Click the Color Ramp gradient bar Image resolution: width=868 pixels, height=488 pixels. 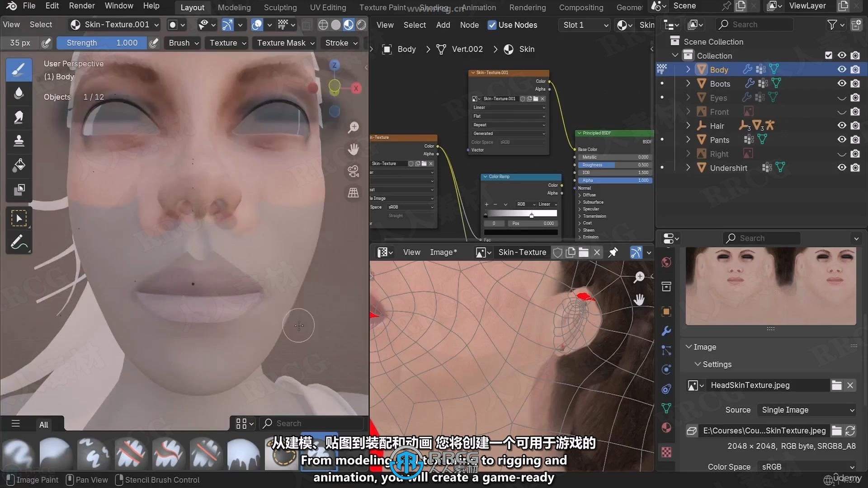coord(521,213)
